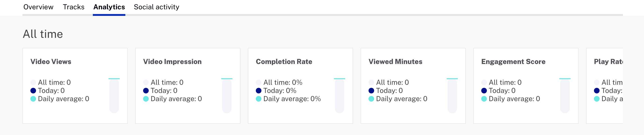Switch to the Tracks tab
644x135 pixels.
pyautogui.click(x=73, y=7)
